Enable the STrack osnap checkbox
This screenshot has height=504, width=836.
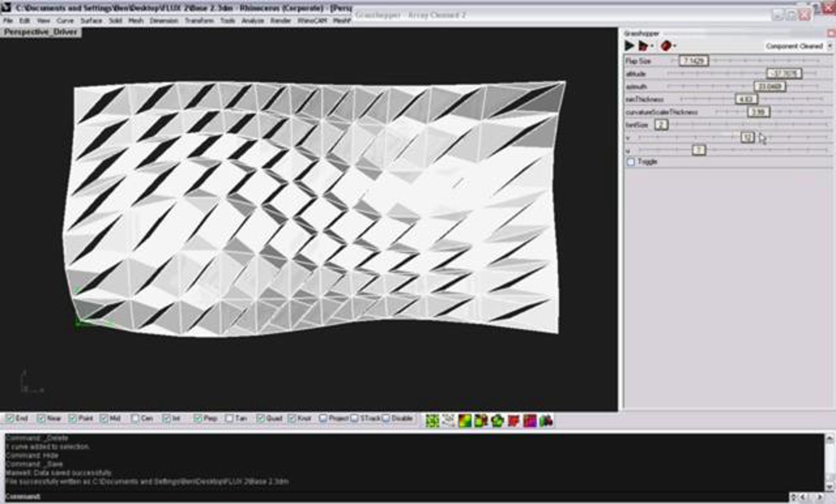pyautogui.click(x=354, y=418)
